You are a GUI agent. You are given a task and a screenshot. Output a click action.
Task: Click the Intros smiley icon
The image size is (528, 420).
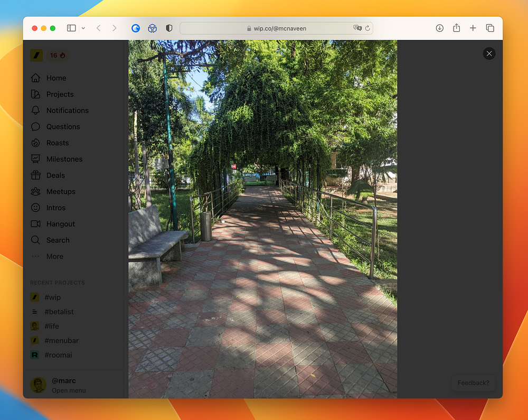pyautogui.click(x=35, y=208)
